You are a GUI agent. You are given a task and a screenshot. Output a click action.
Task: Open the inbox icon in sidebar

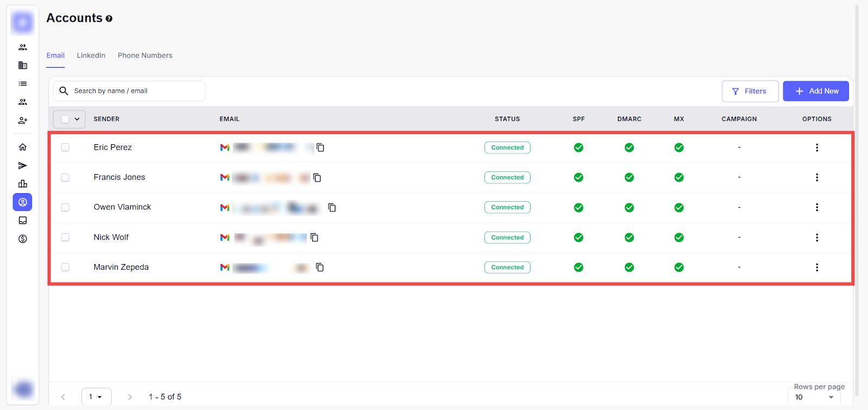click(x=23, y=221)
